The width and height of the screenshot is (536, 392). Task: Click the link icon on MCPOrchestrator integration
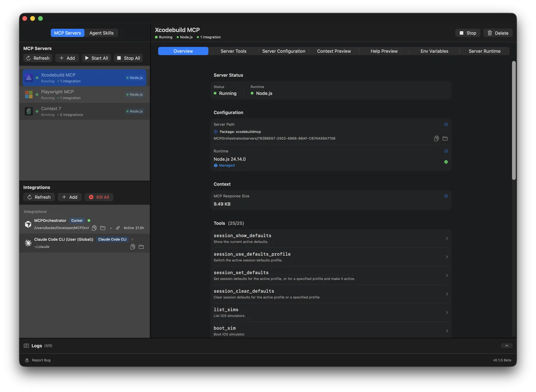tap(118, 227)
